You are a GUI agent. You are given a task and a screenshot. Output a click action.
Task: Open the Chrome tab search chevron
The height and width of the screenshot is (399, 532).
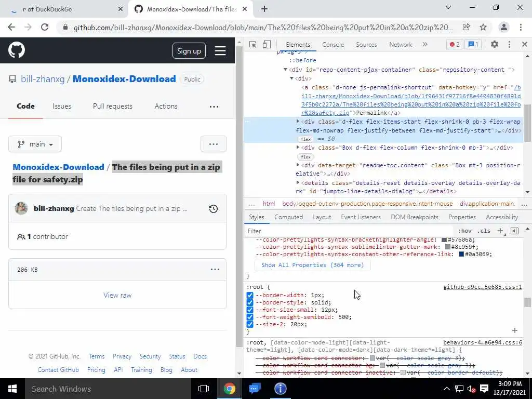pyautogui.click(x=448, y=7)
